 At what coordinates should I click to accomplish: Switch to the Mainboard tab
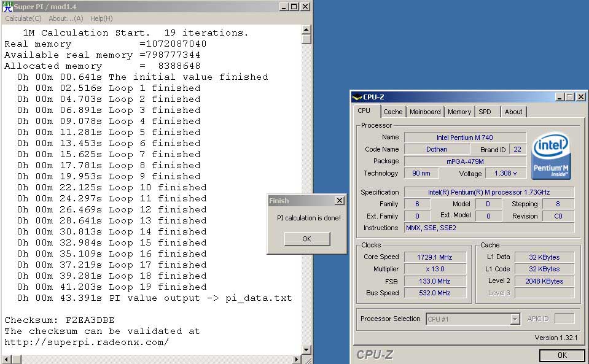pyautogui.click(x=425, y=112)
